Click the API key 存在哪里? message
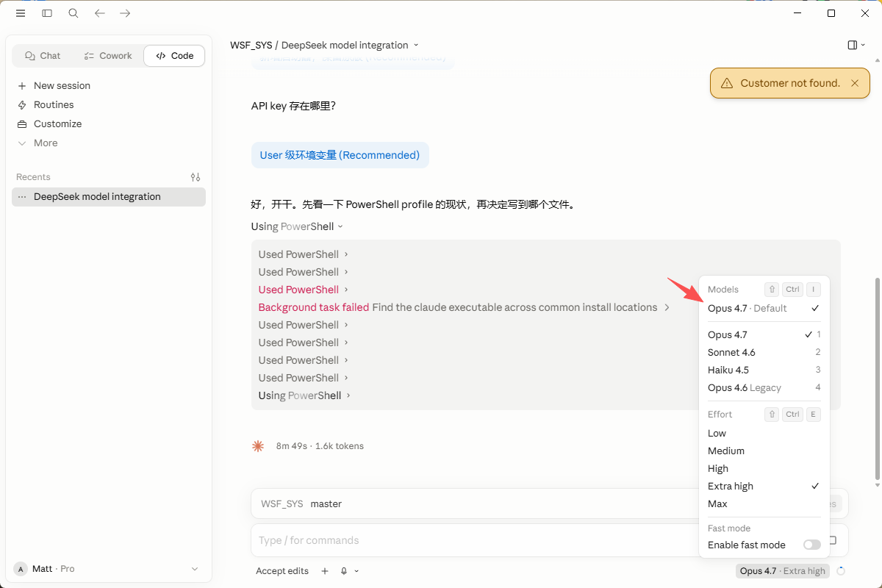 tap(293, 106)
